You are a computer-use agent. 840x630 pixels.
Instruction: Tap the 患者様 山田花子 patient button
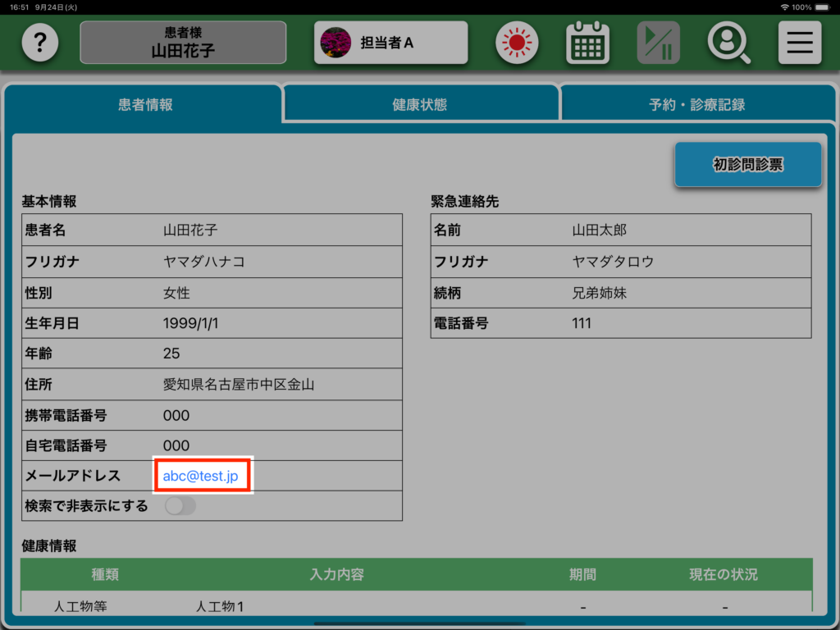coord(183,43)
